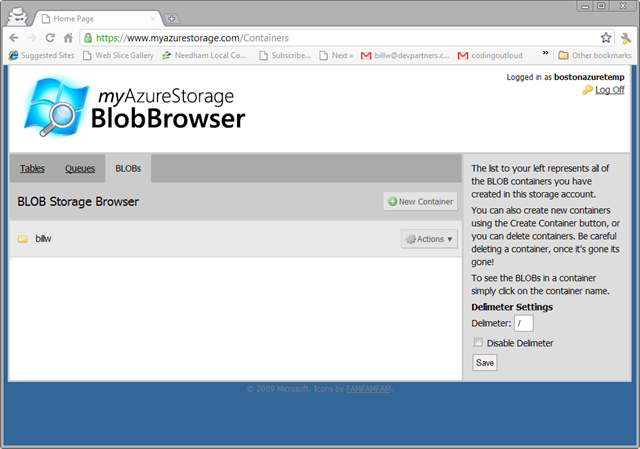Open the billw container
640x449 pixels.
point(43,239)
